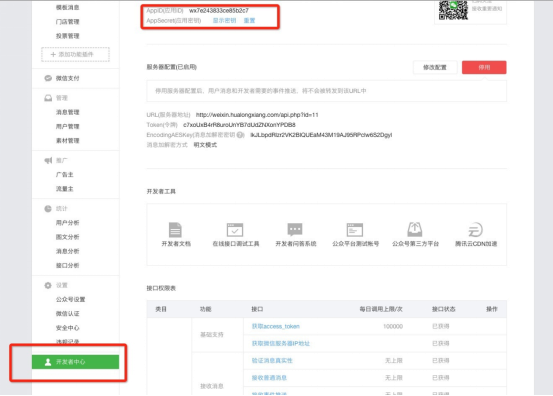The width and height of the screenshot is (553, 396).
Task: Click 显示密钥 link for AppSecret
Action: (x=224, y=20)
